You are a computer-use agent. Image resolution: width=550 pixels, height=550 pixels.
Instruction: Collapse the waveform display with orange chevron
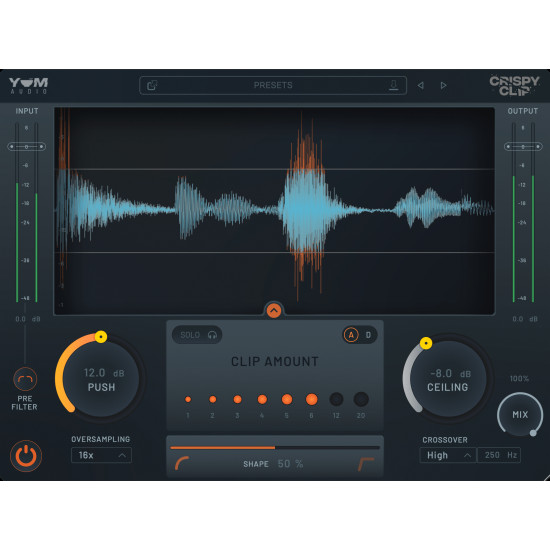(274, 310)
